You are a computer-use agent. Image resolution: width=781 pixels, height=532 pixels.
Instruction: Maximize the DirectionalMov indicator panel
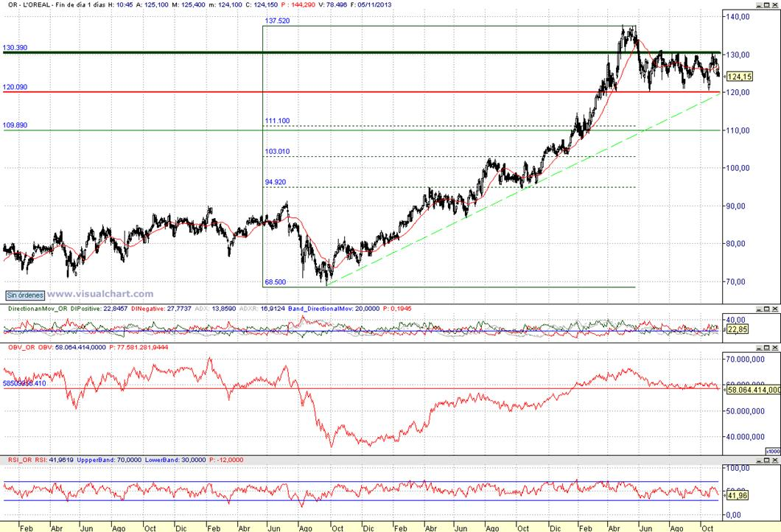click(767, 309)
